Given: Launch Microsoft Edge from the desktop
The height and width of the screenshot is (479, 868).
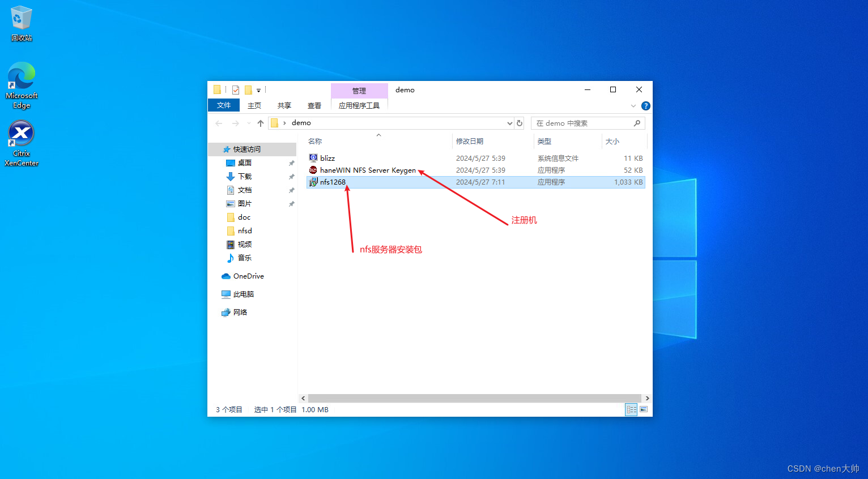Looking at the screenshot, I should pos(22,85).
